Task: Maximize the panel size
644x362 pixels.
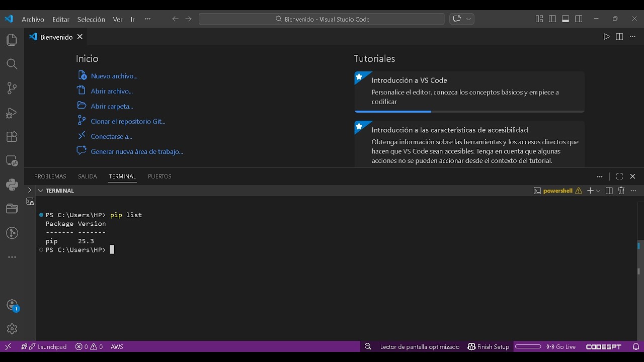Action: [619, 176]
